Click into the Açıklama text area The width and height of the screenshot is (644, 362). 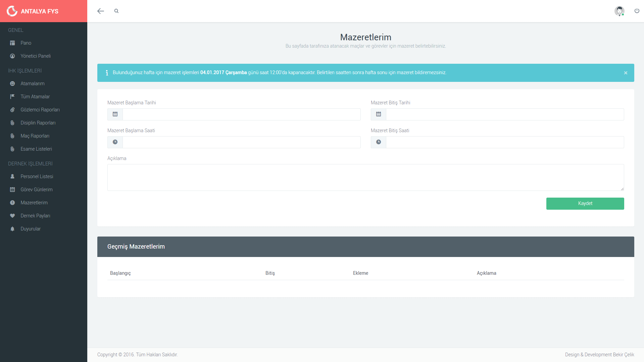coord(365,177)
